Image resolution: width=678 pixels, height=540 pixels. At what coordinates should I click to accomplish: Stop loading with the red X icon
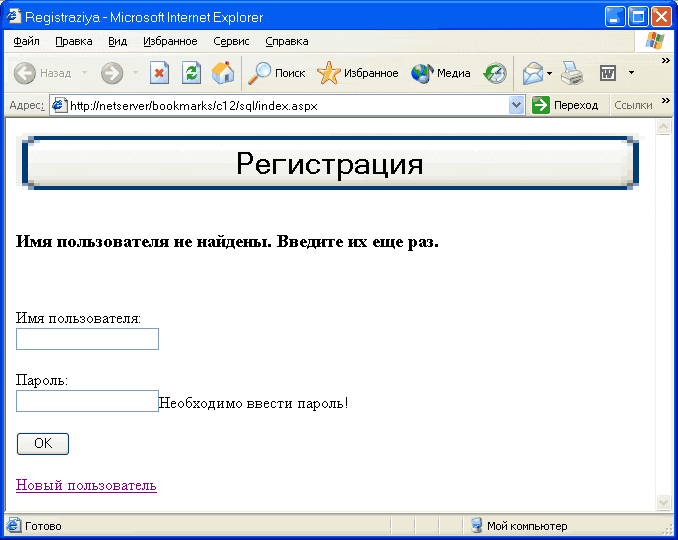[x=159, y=73]
